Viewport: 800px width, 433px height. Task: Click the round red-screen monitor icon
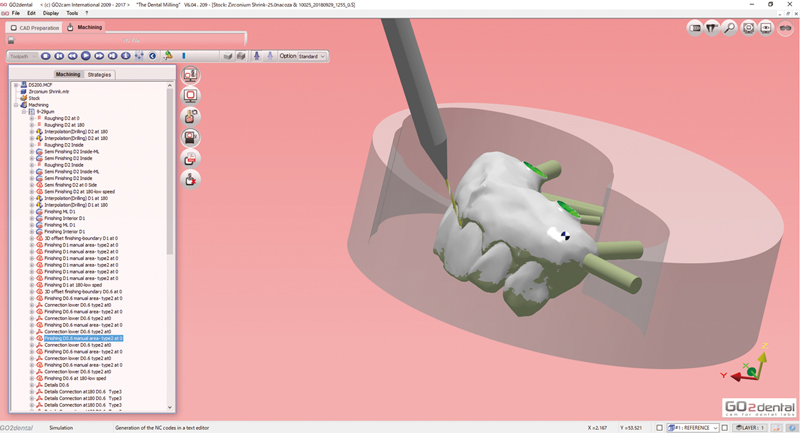click(190, 96)
